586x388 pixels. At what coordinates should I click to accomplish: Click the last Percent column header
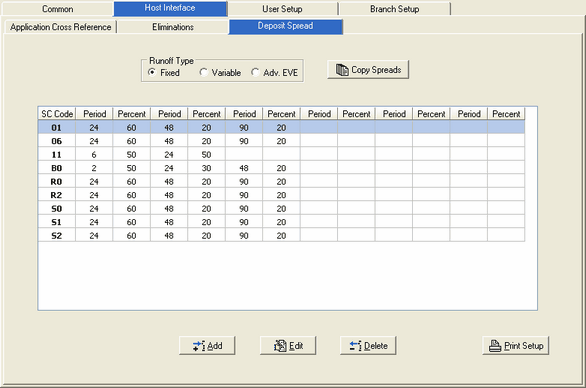pyautogui.click(x=506, y=114)
